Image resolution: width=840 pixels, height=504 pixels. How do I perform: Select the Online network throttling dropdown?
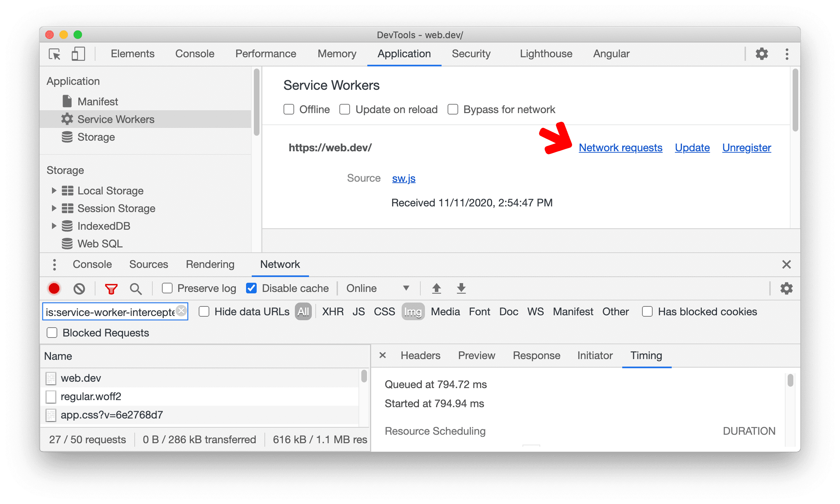(375, 288)
